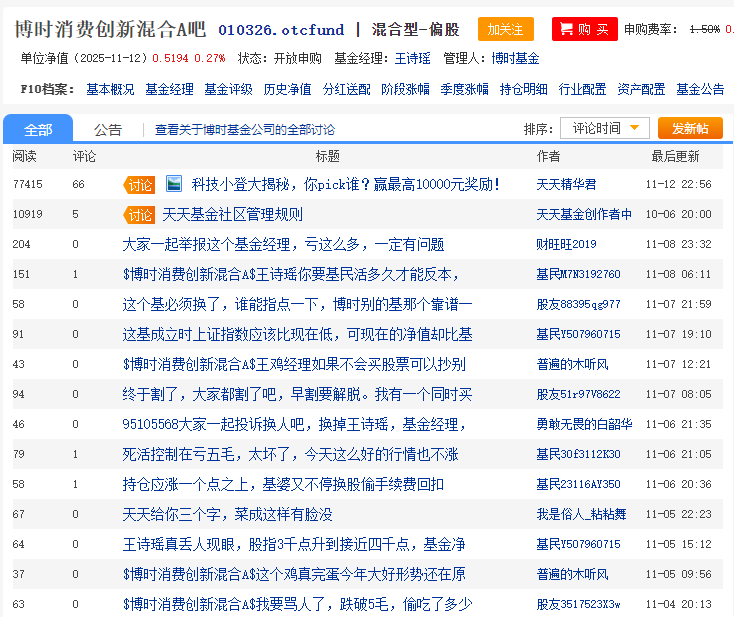This screenshot has height=617, width=734.
Task: Open author 天天基金创作者中 profile
Action: 584,214
